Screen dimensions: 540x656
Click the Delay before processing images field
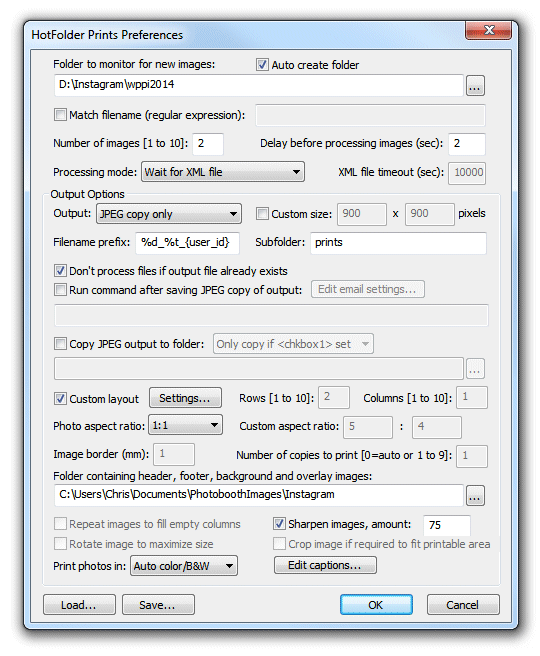pos(467,144)
